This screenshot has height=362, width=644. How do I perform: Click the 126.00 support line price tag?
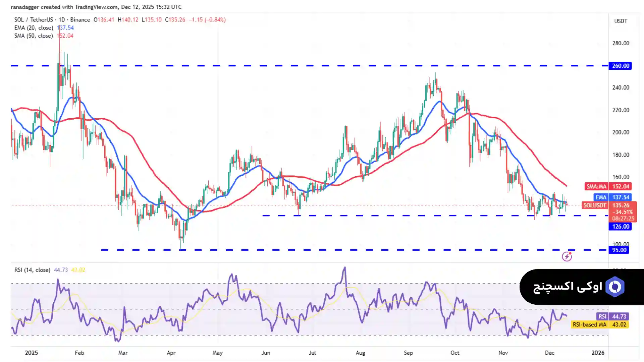coord(620,227)
